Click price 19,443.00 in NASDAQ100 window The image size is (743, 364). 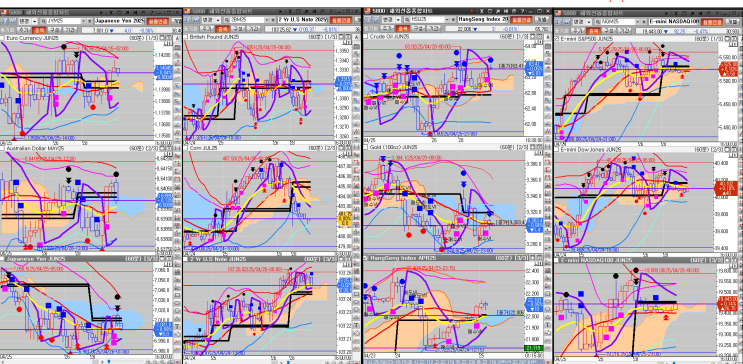coord(652,31)
